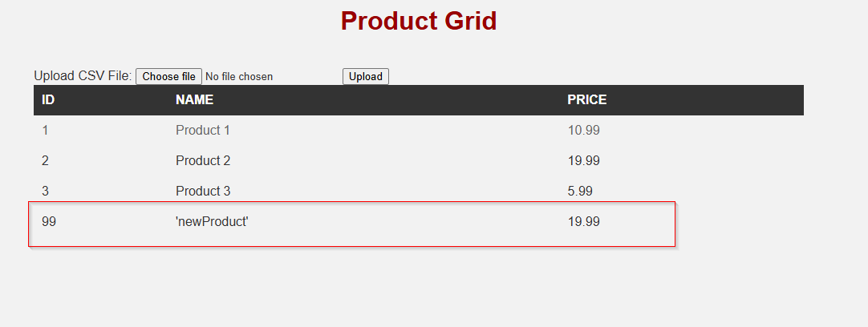
Task: Click the 10.99 price cell
Action: pyautogui.click(x=583, y=131)
